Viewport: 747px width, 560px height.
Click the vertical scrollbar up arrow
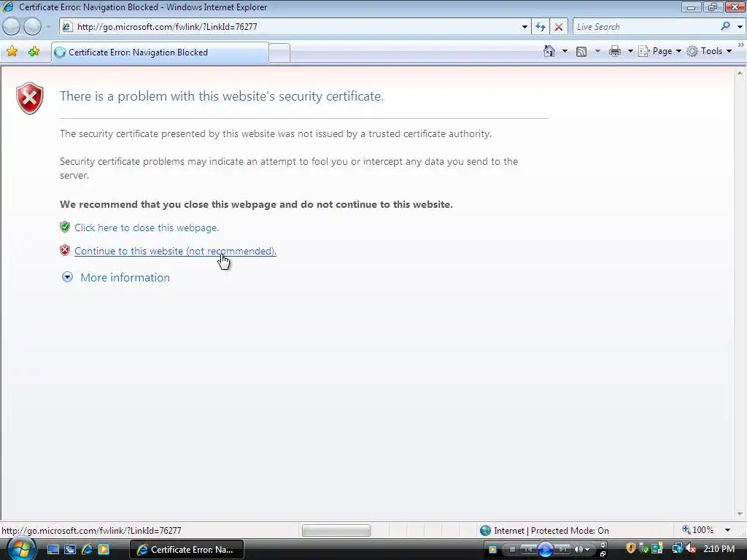pyautogui.click(x=740, y=74)
